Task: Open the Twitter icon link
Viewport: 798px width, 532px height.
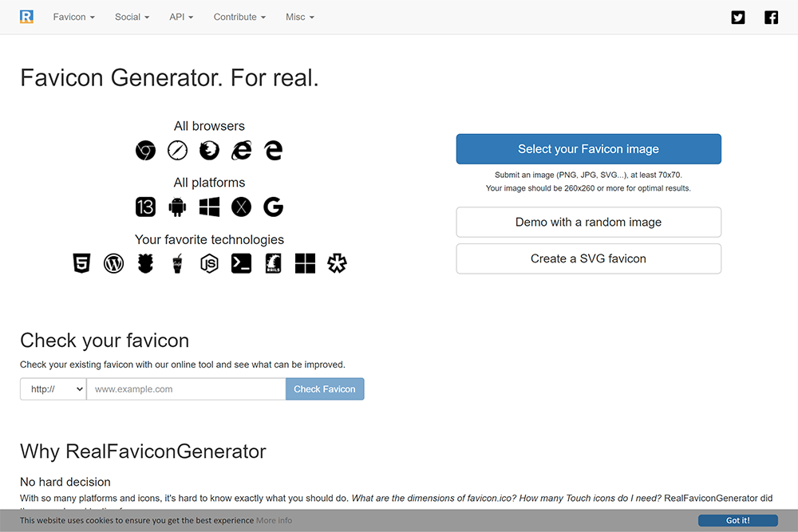Action: (x=738, y=18)
